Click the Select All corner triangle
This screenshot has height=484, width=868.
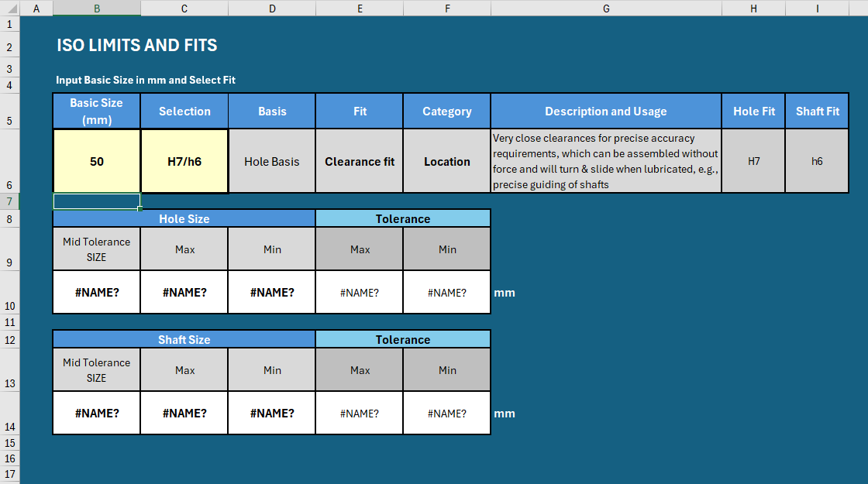point(9,8)
